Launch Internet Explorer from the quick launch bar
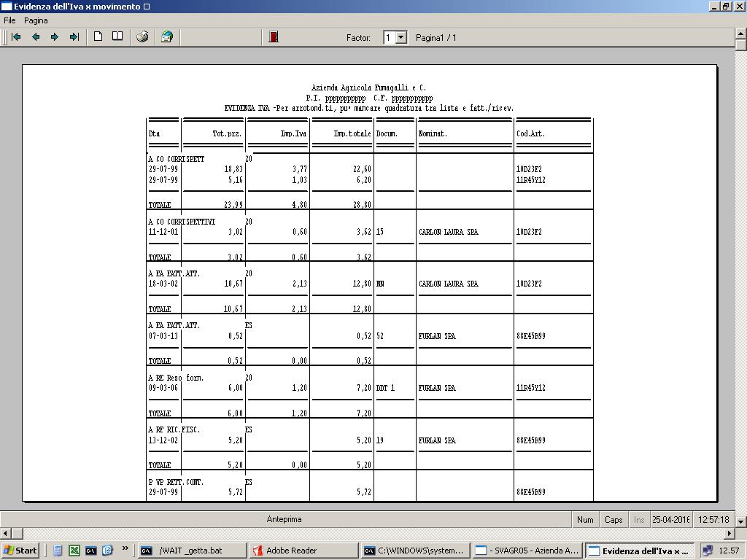 [x=108, y=551]
